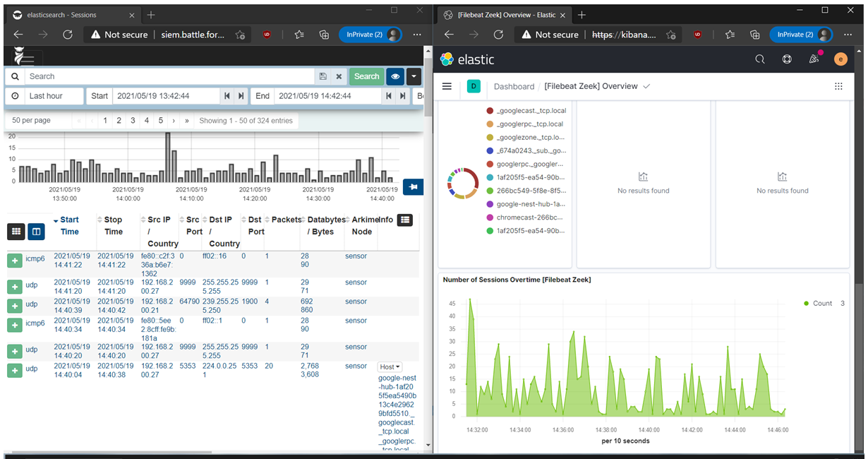Open the InPrivate profile in Kibana window
This screenshot has height=459, width=868.
801,35
